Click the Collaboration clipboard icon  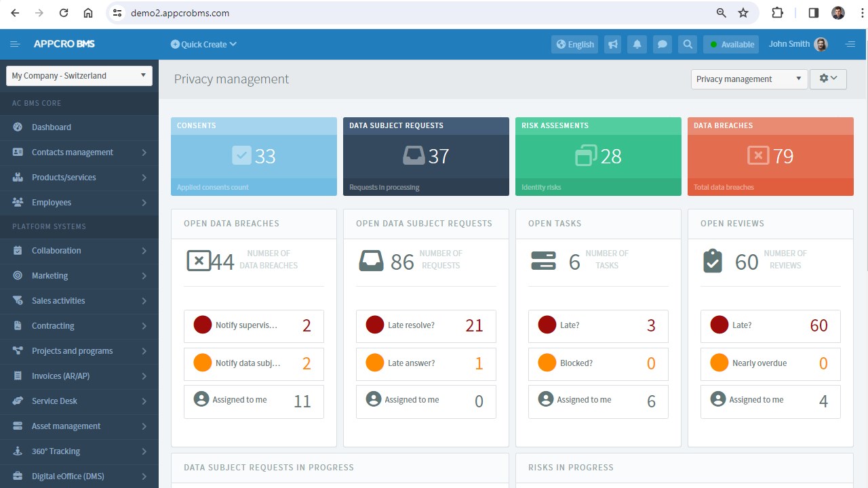click(18, 250)
